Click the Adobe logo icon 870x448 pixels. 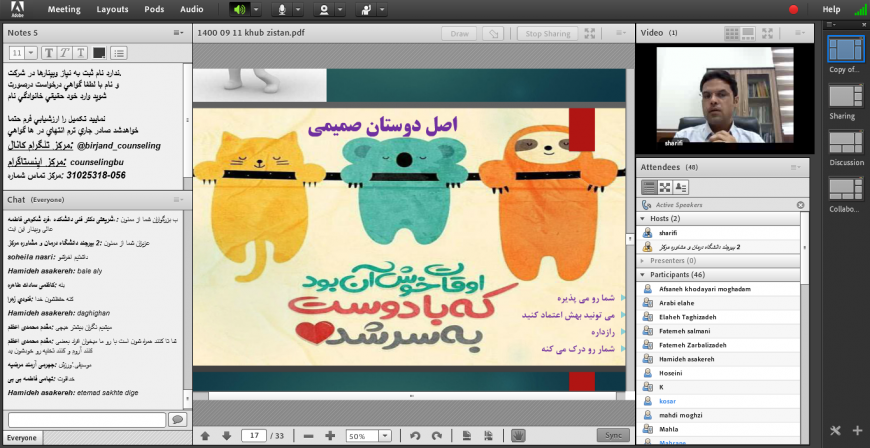click(18, 9)
